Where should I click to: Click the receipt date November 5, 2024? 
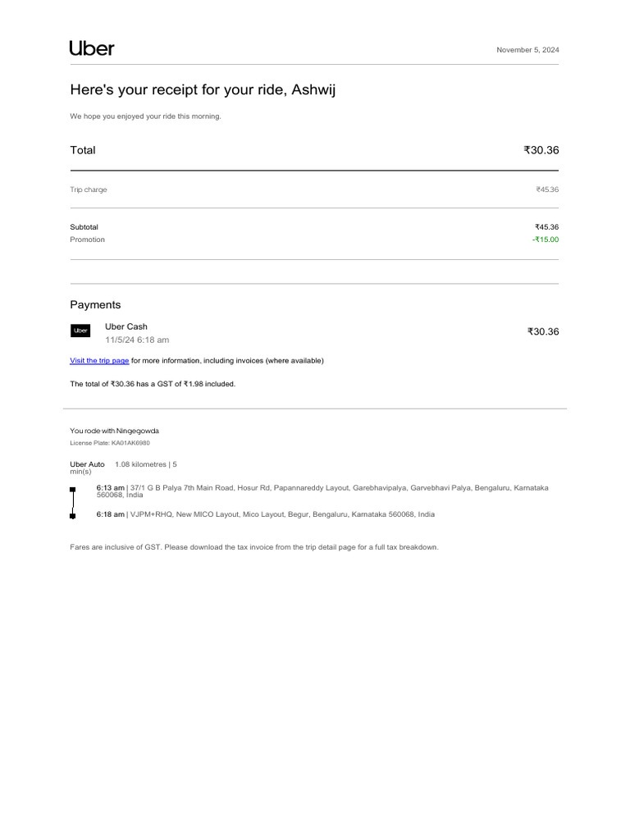pos(527,50)
